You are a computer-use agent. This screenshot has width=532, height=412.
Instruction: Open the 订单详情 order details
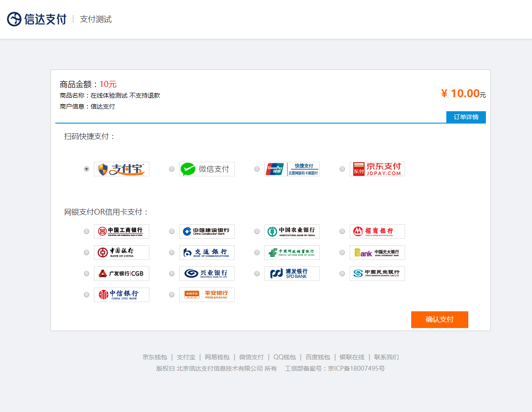coord(466,117)
